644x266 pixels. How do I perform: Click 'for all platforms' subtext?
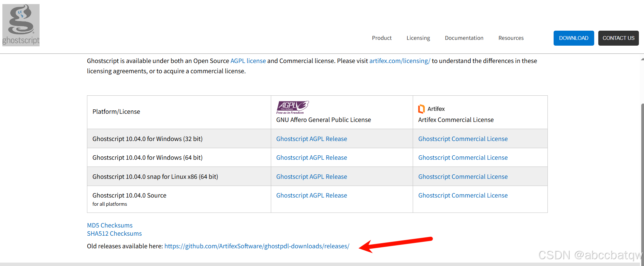109,204
